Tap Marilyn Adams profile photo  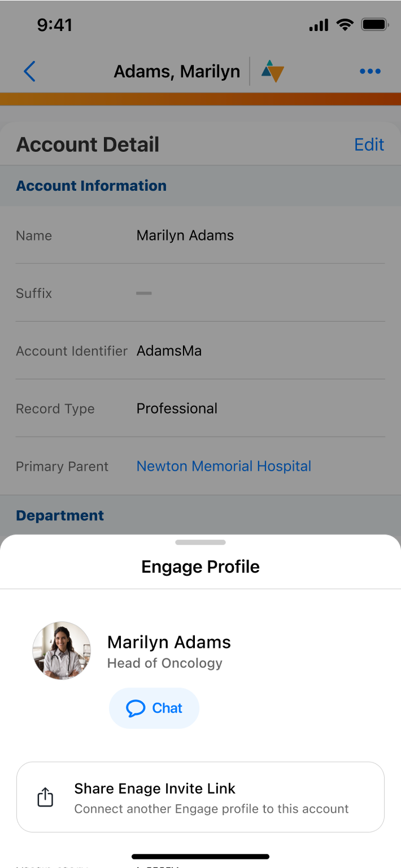tap(62, 650)
